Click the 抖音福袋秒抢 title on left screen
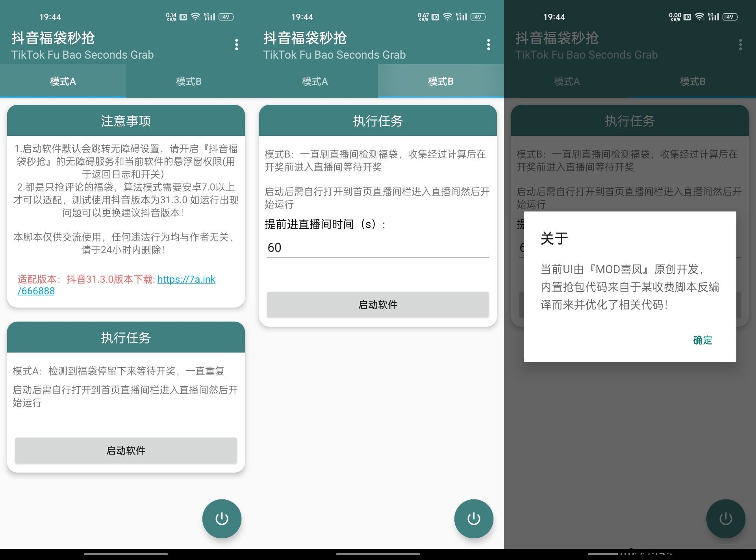Image resolution: width=756 pixels, height=560 pixels. click(53, 38)
